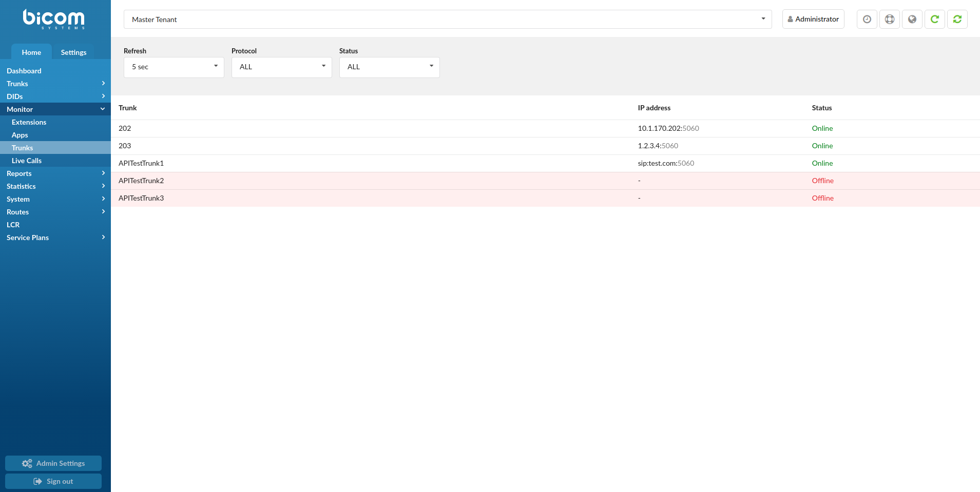Click Online status of trunk 203
This screenshot has width=980, height=492.
pos(822,146)
